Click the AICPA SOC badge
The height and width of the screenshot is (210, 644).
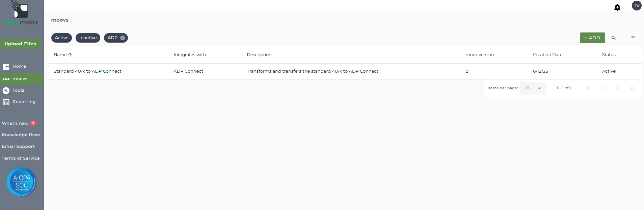22,182
